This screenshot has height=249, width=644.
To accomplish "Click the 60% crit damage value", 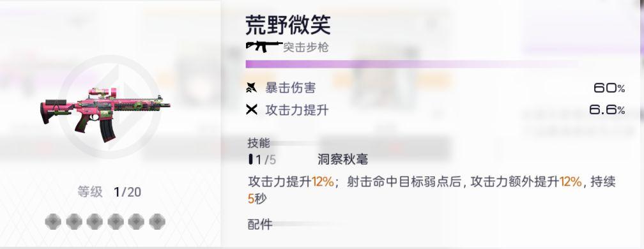I will click(609, 87).
